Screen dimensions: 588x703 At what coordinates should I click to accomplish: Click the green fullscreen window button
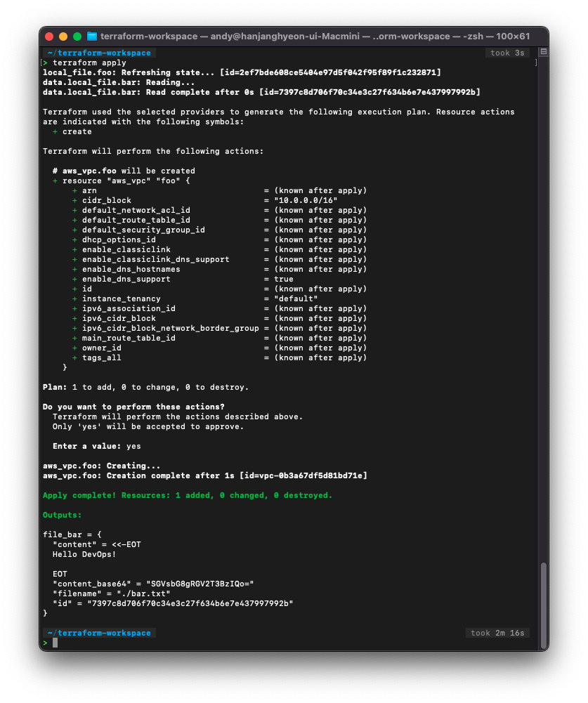point(77,37)
